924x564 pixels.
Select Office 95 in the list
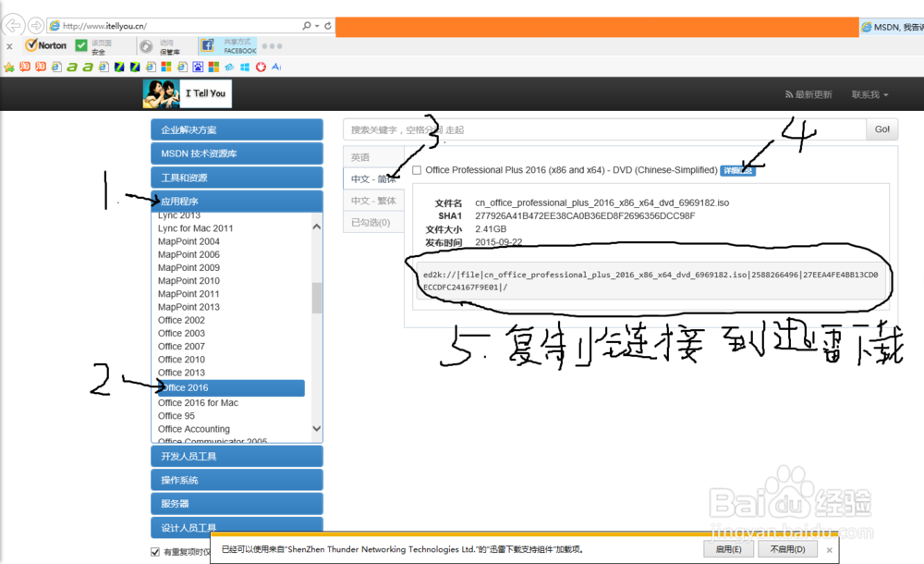pyautogui.click(x=176, y=415)
